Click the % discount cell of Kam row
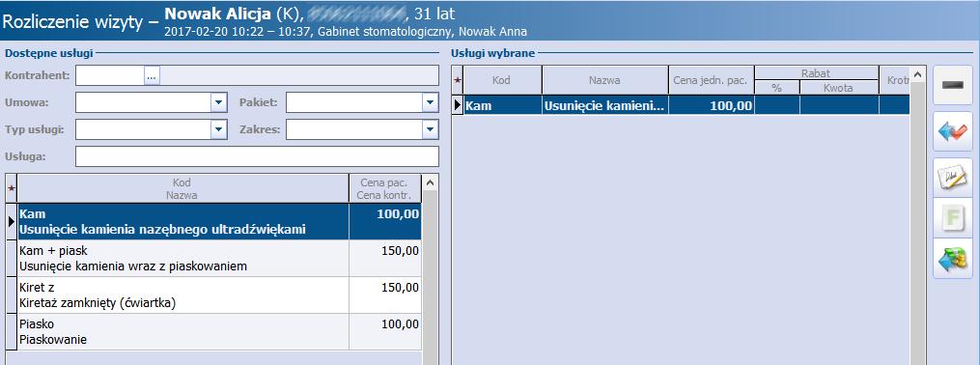 click(777, 105)
